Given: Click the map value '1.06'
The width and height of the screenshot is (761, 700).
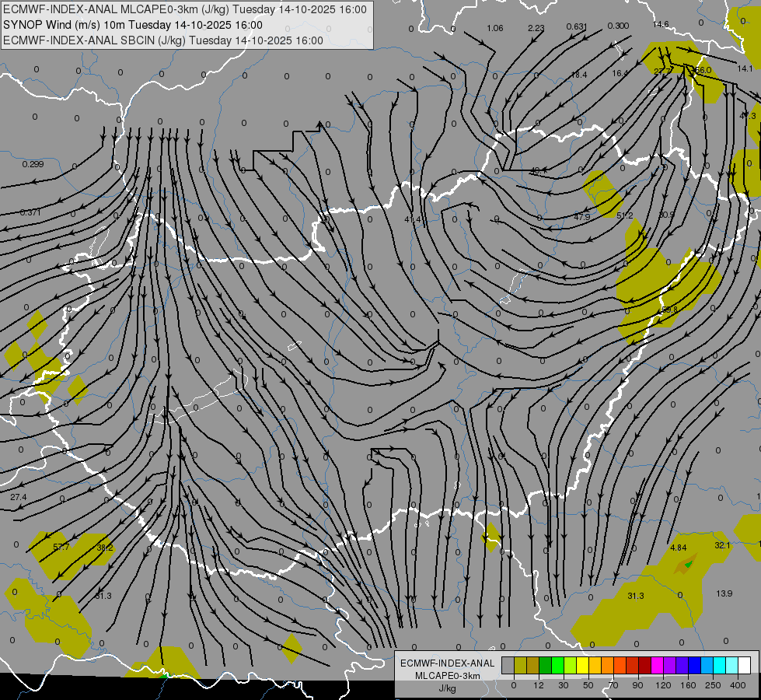Looking at the screenshot, I should (494, 28).
